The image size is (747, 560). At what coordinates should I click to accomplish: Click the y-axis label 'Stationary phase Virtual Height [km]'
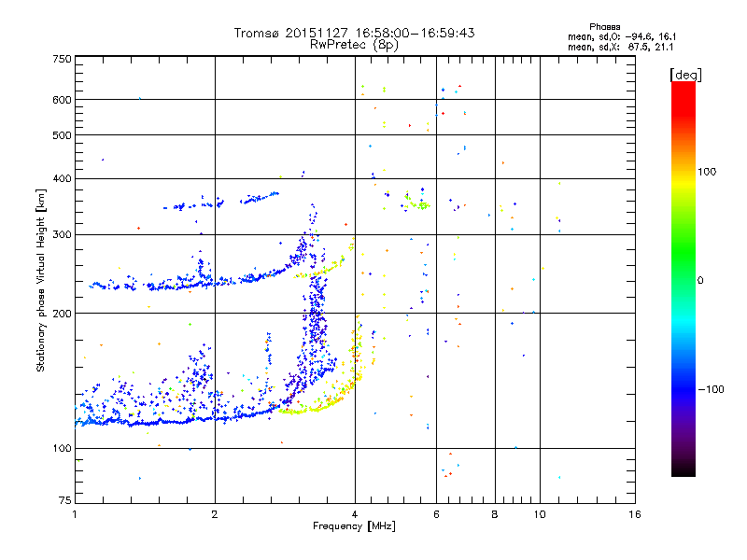point(41,280)
